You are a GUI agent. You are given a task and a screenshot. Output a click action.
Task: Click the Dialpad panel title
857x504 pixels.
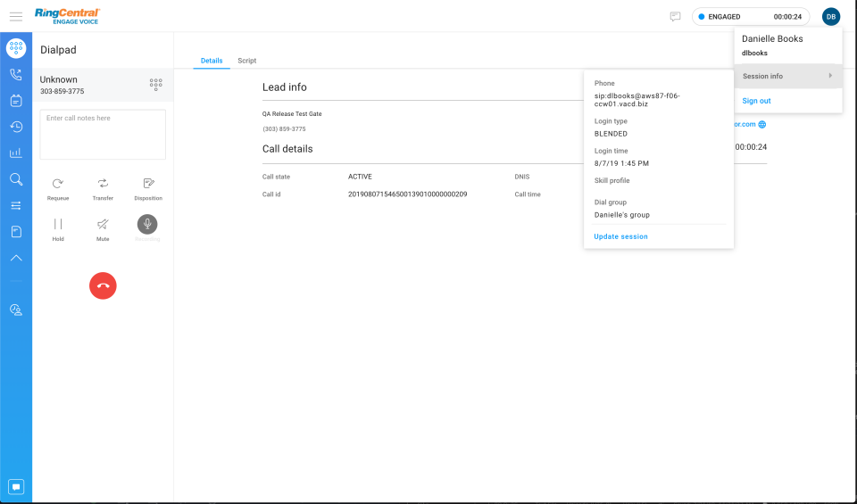click(x=59, y=50)
